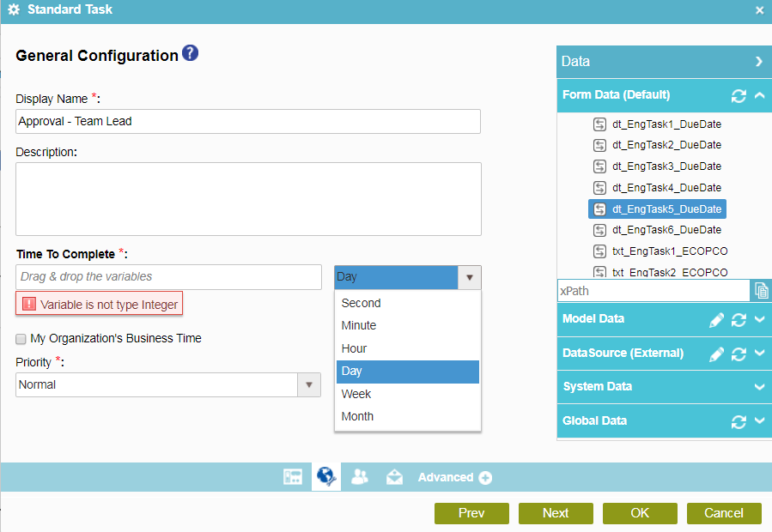Viewport: 772px width, 532px height.
Task: Choose Week in the time unit list
Action: (x=356, y=394)
